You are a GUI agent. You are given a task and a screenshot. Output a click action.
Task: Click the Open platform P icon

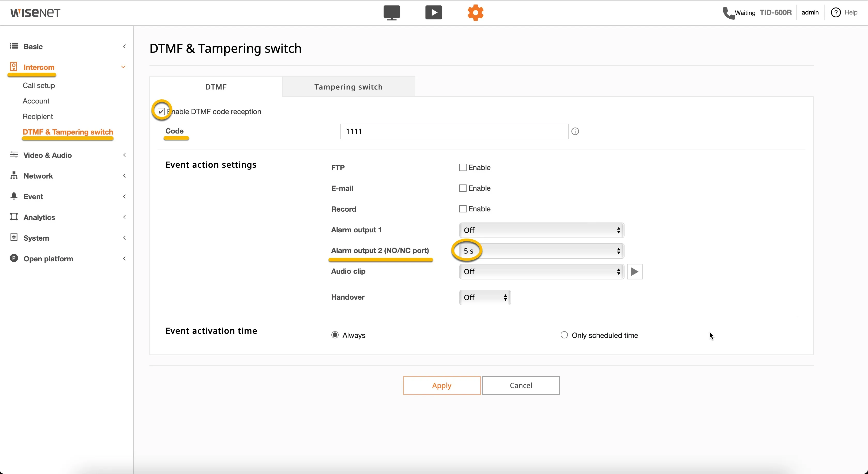tap(14, 258)
